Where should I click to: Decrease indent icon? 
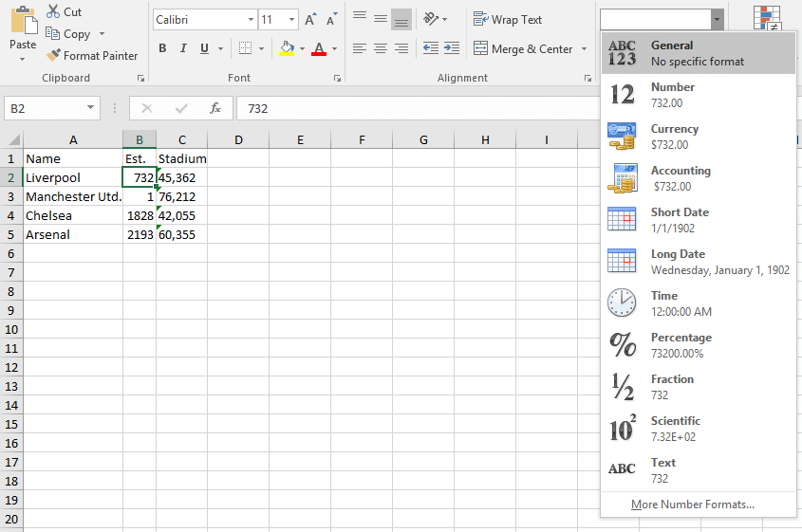pos(431,48)
